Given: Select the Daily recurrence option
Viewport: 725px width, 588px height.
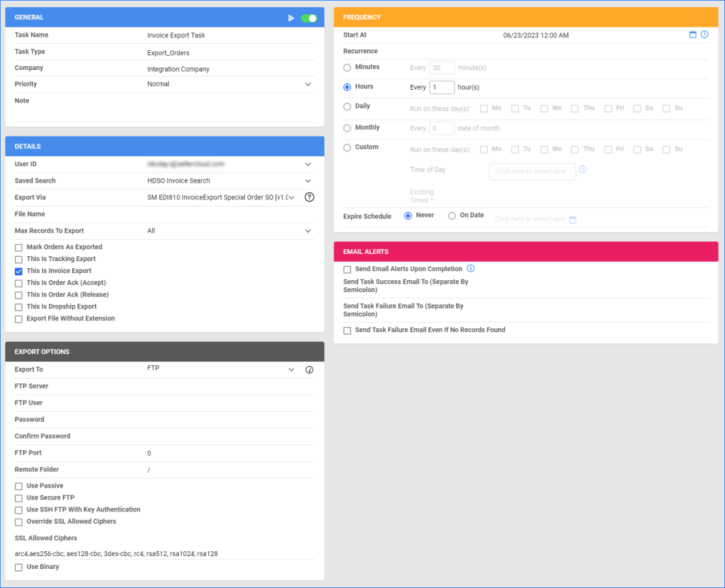Looking at the screenshot, I should point(346,105).
